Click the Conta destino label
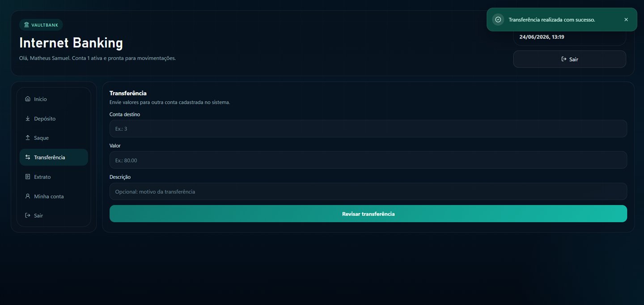The height and width of the screenshot is (305, 644). click(x=125, y=114)
